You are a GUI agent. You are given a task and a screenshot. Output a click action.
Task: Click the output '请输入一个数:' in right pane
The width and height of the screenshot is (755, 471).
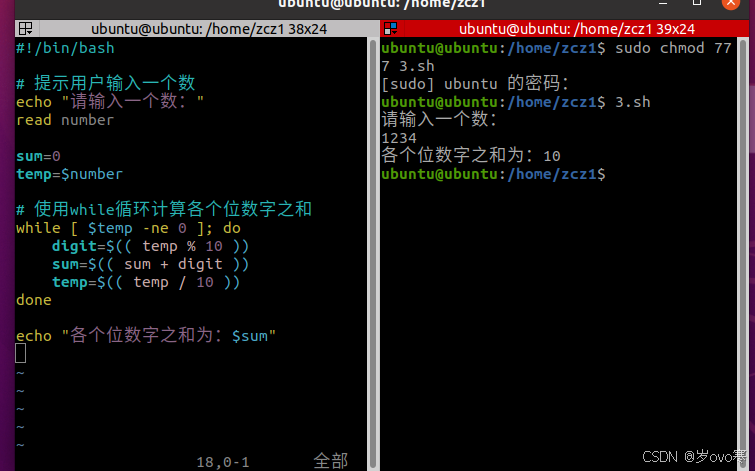pos(439,119)
